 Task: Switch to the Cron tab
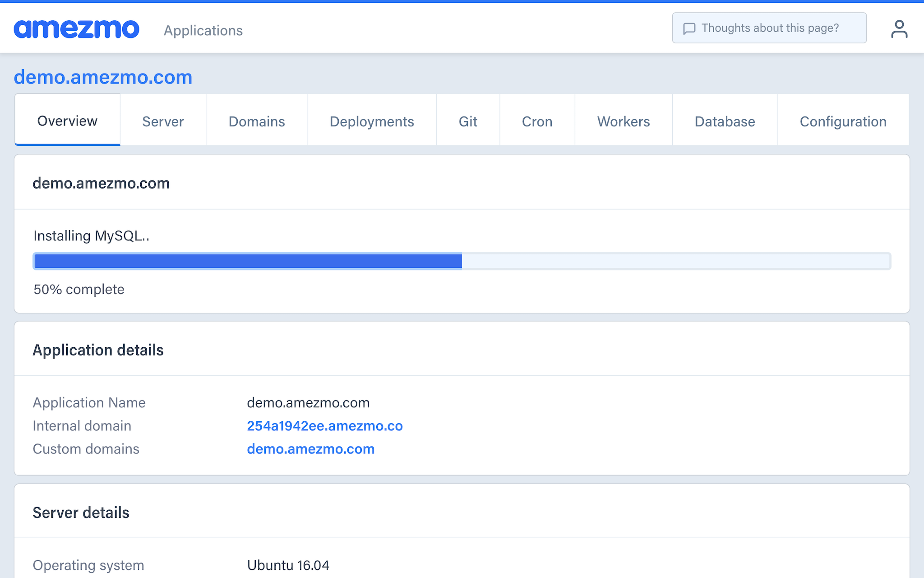click(x=537, y=121)
